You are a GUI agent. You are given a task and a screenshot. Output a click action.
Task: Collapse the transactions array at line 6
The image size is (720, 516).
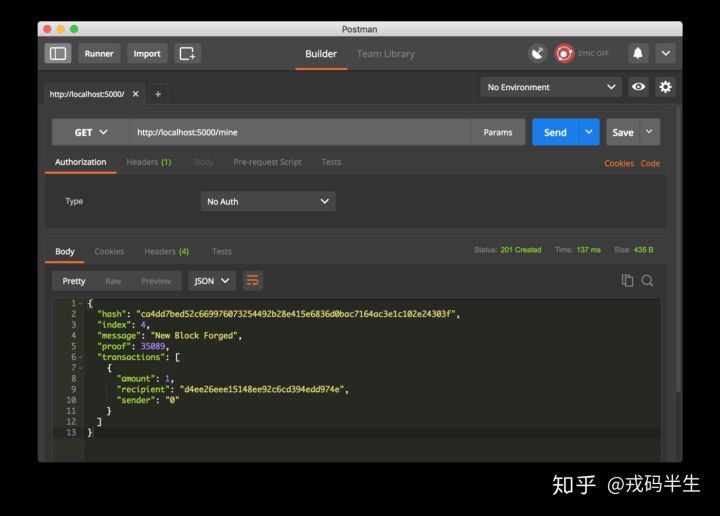pyautogui.click(x=80, y=357)
